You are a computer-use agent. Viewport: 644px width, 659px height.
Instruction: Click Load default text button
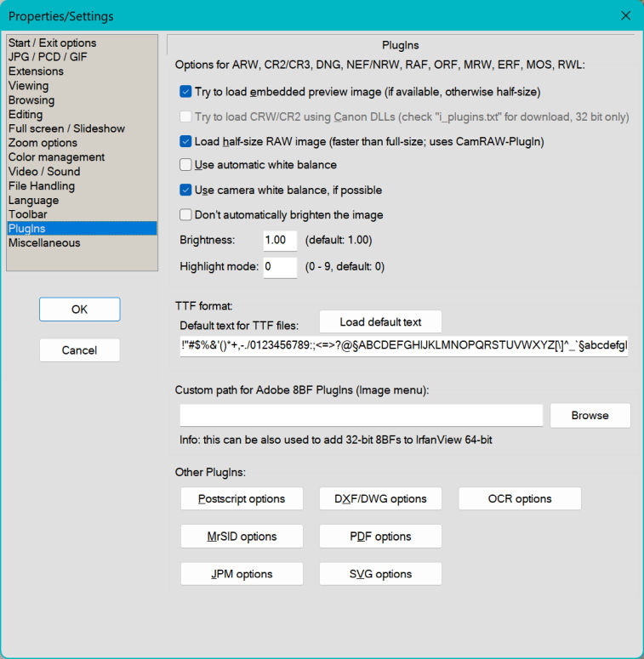coord(380,322)
